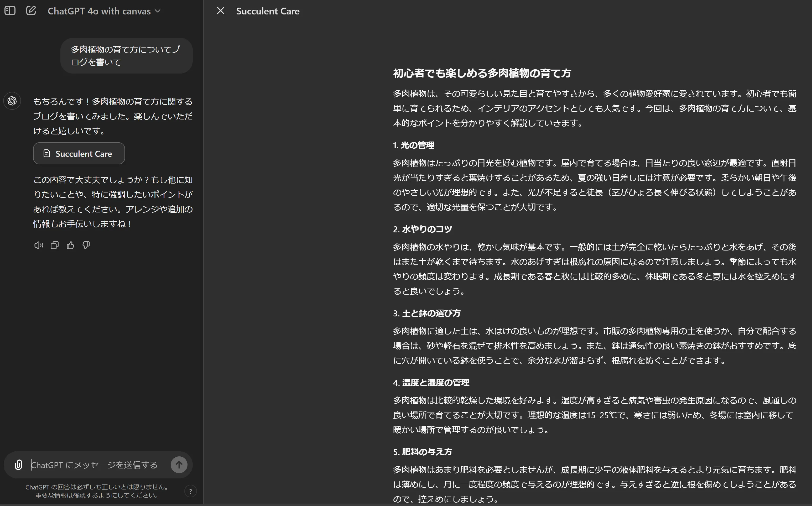The width and height of the screenshot is (812, 506).
Task: Open a new chat with the compose icon
Action: click(x=31, y=11)
